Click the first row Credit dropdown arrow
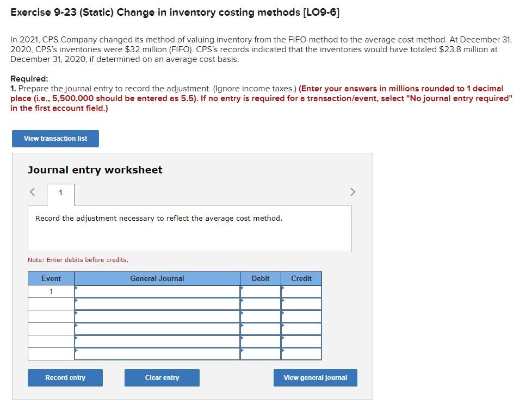 [282, 288]
